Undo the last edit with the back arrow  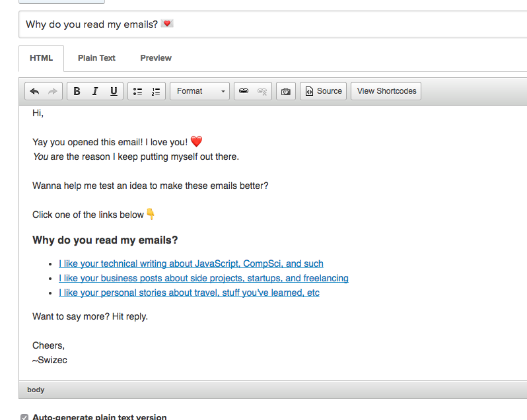click(x=34, y=91)
